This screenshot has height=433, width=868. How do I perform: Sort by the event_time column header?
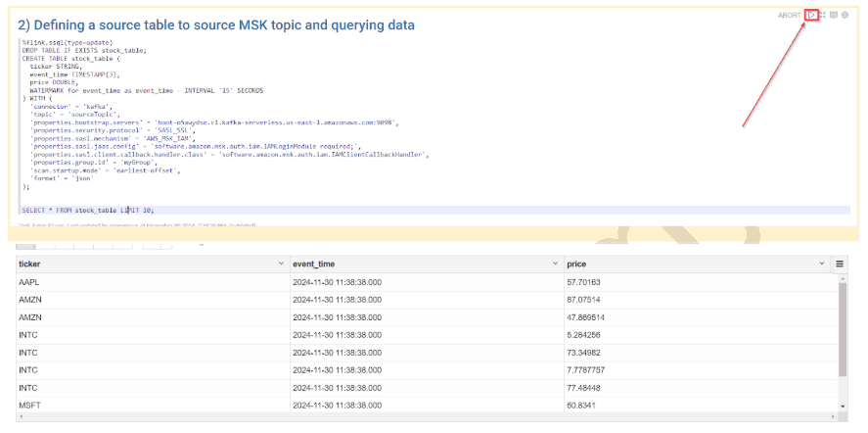[x=316, y=265]
